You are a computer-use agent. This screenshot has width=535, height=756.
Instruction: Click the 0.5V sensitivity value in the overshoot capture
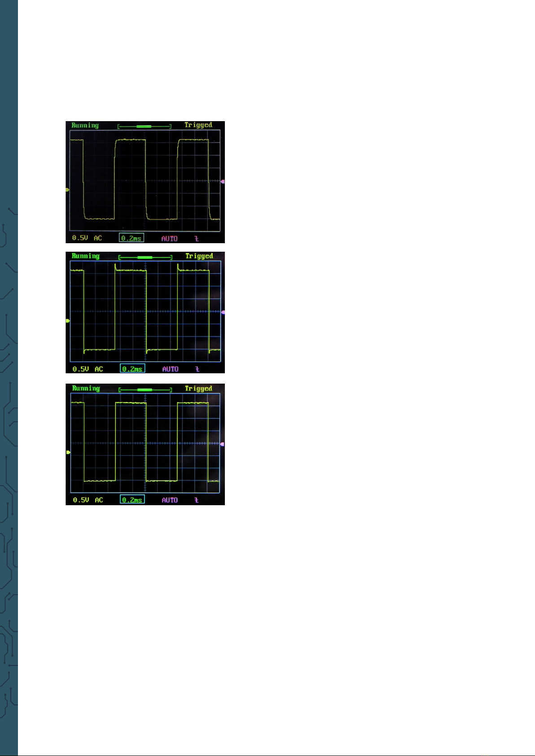81,369
